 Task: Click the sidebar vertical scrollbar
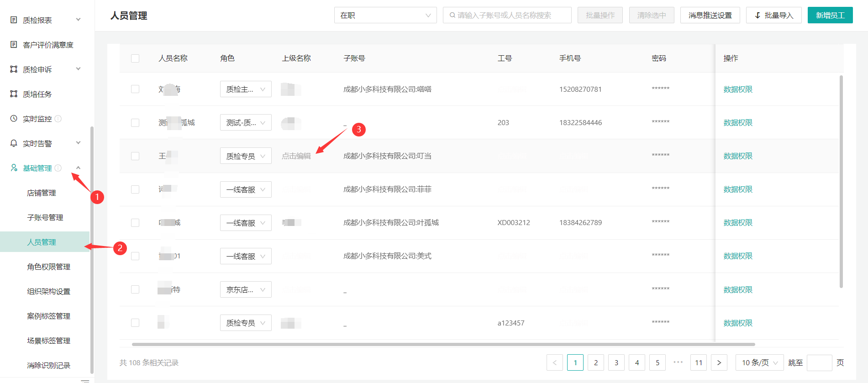point(92,250)
